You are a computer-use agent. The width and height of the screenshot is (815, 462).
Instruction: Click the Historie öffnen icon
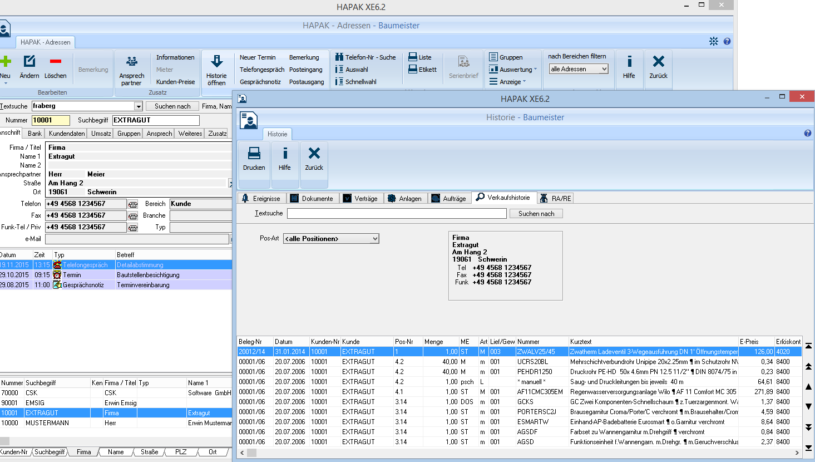click(x=216, y=61)
